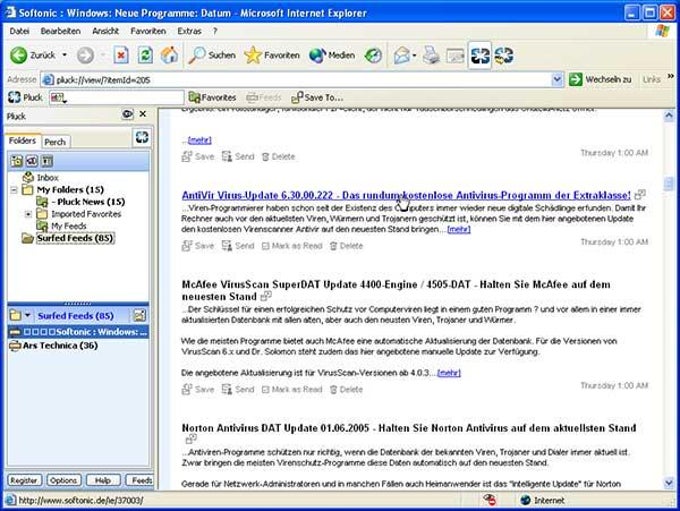Go to Home page icon
Screen dimensions: 680x511
pos(169,56)
